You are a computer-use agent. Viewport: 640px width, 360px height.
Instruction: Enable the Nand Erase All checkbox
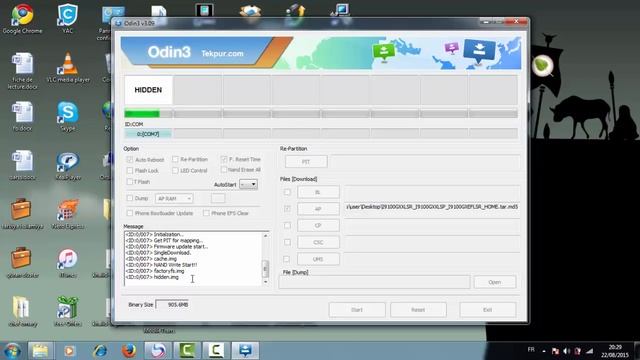coord(224,169)
